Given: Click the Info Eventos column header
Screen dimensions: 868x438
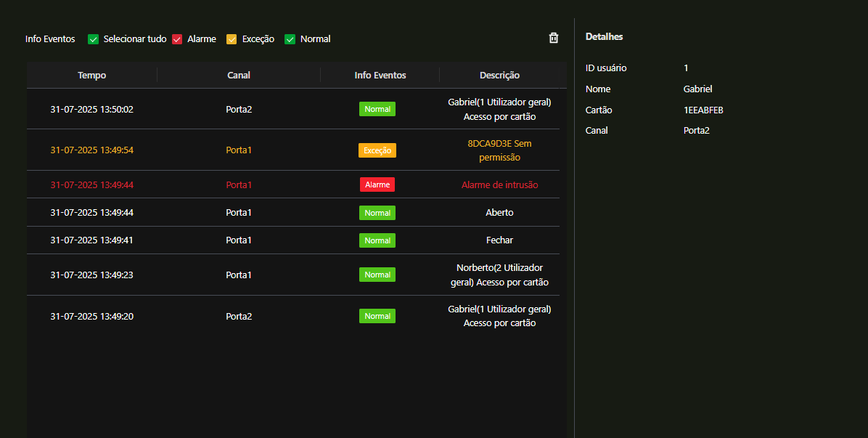Looking at the screenshot, I should 380,75.
